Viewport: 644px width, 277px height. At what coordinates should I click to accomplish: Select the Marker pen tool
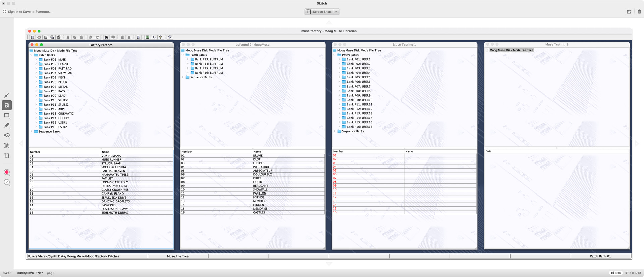pos(7,125)
